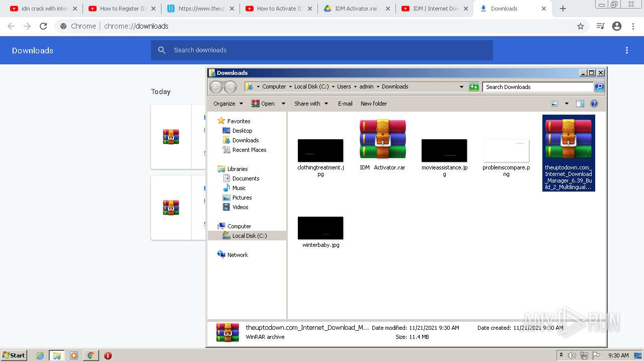The height and width of the screenshot is (362, 644).
Task: Click New folder in Explorer toolbar
Action: (374, 104)
